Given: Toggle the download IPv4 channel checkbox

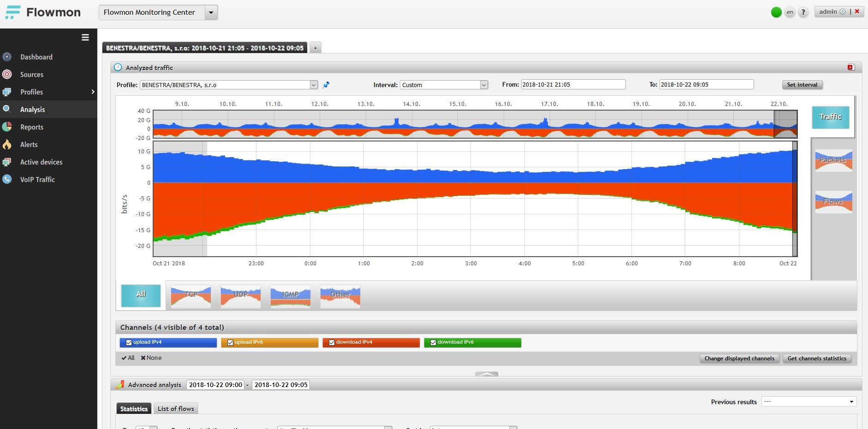Looking at the screenshot, I should [x=332, y=342].
